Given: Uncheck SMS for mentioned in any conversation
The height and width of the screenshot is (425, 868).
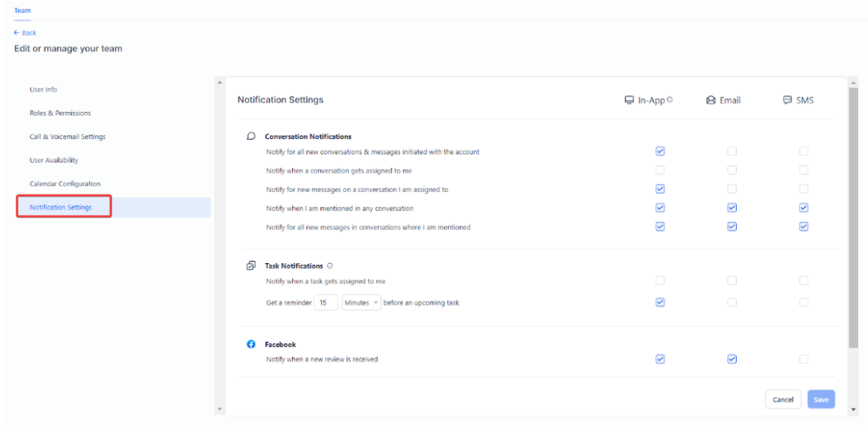Looking at the screenshot, I should click(804, 208).
